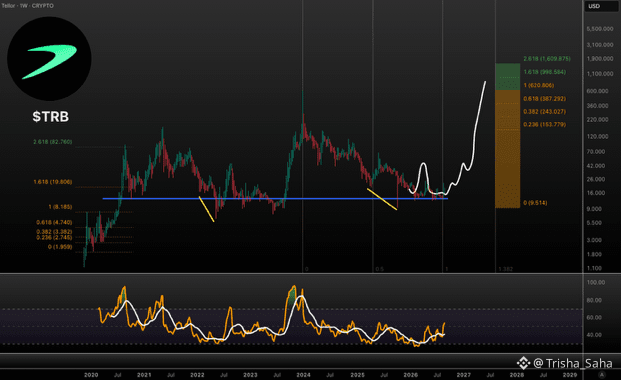The image size is (621, 380).
Task: Click the 'Tellor · 1W · CRYPTO' symbol title
Action: pos(27,6)
